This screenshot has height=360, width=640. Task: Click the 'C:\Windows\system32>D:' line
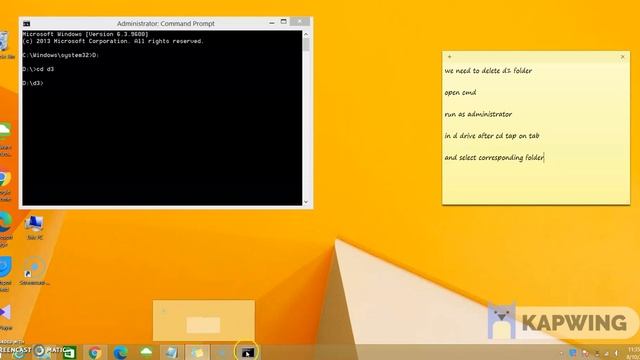pos(61,55)
